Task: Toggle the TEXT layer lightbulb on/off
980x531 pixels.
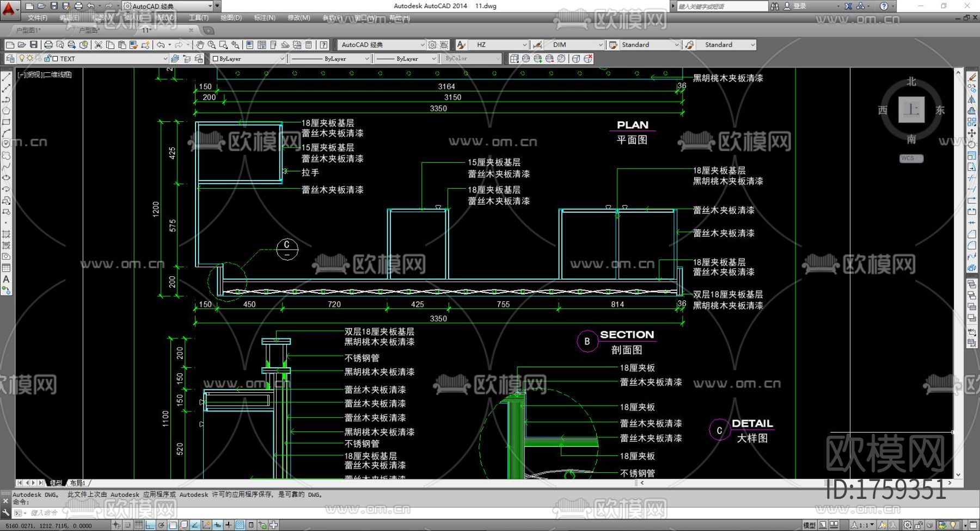Action: [x=22, y=59]
